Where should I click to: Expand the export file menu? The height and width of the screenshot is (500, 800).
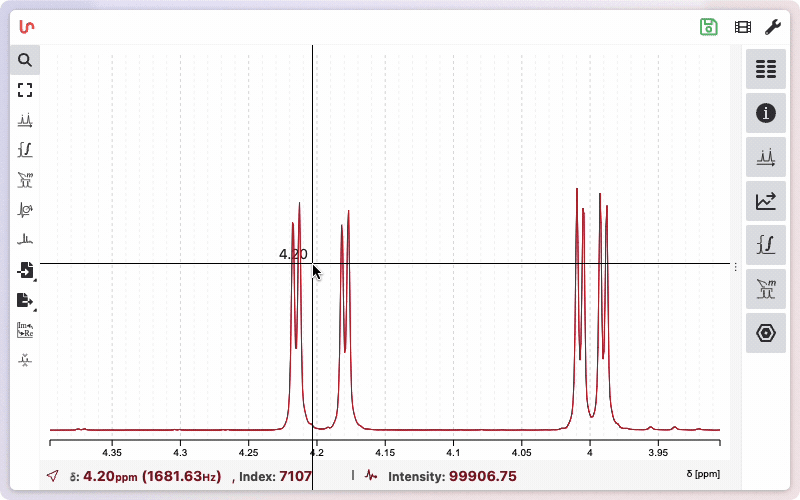point(25,300)
